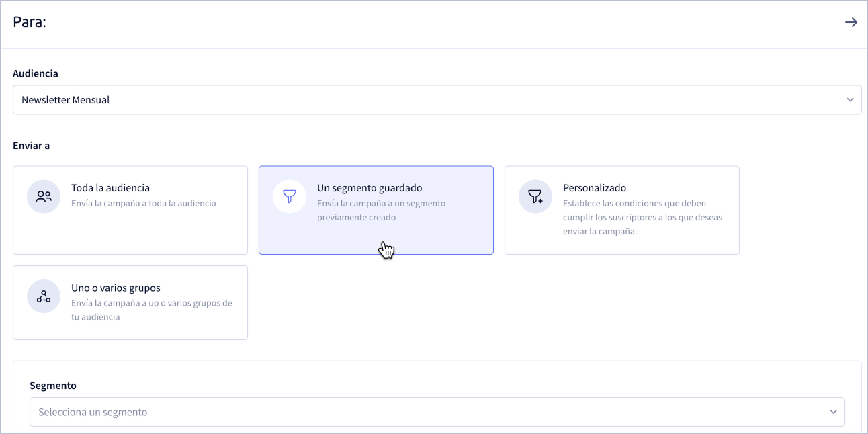Expand the Selecciona un segmento dropdown
Screen dimensions: 868x434
click(437, 412)
